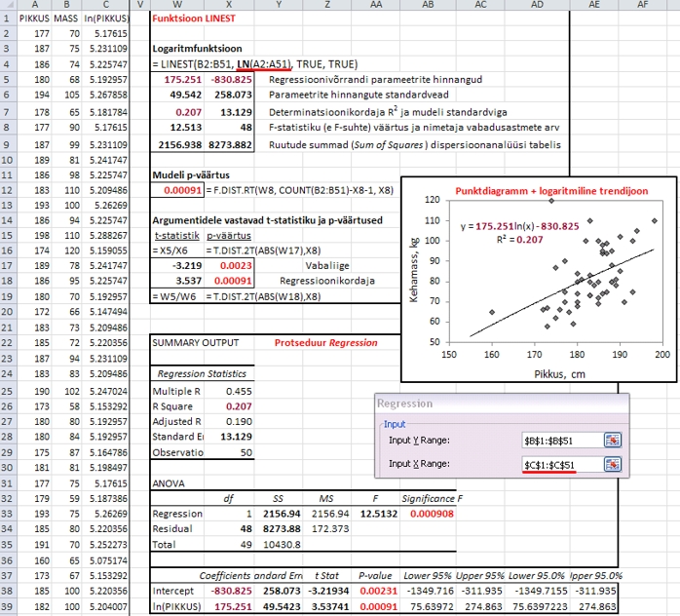Select sum of squares cell 8273.882
This screenshot has width=680, height=616.
(229, 144)
